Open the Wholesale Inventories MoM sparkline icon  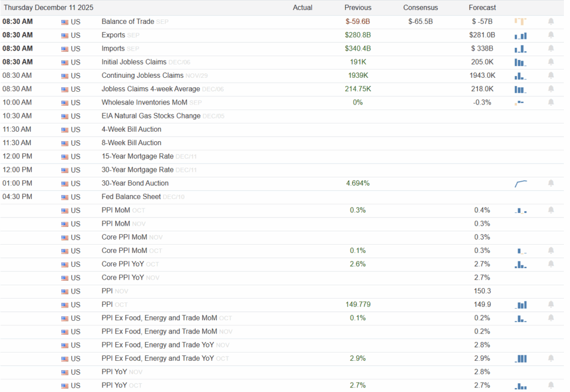coord(520,102)
